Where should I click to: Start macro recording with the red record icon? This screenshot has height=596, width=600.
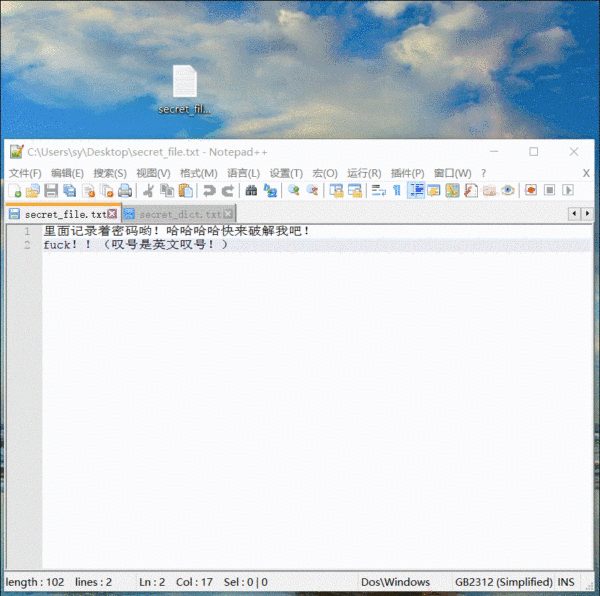click(531, 190)
